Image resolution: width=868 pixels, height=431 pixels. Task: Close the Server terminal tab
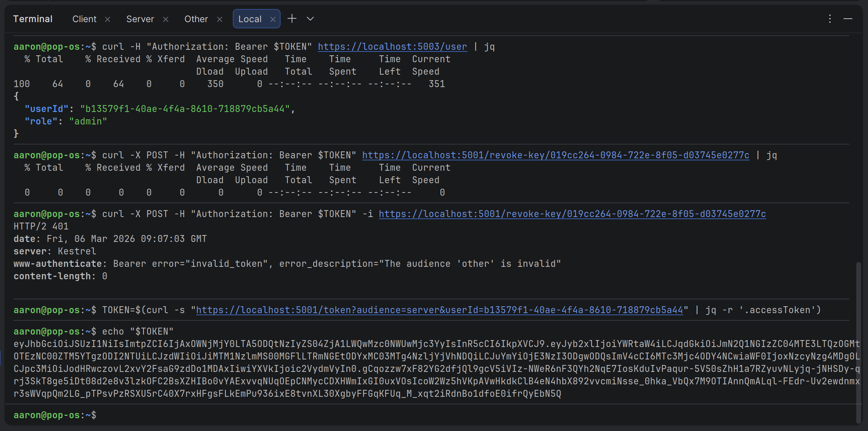coord(166,19)
